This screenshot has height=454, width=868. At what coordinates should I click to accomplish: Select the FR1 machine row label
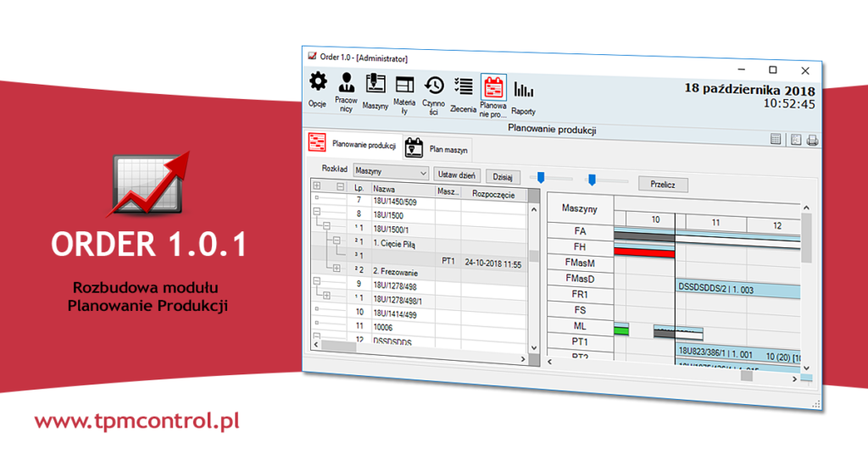pyautogui.click(x=580, y=294)
